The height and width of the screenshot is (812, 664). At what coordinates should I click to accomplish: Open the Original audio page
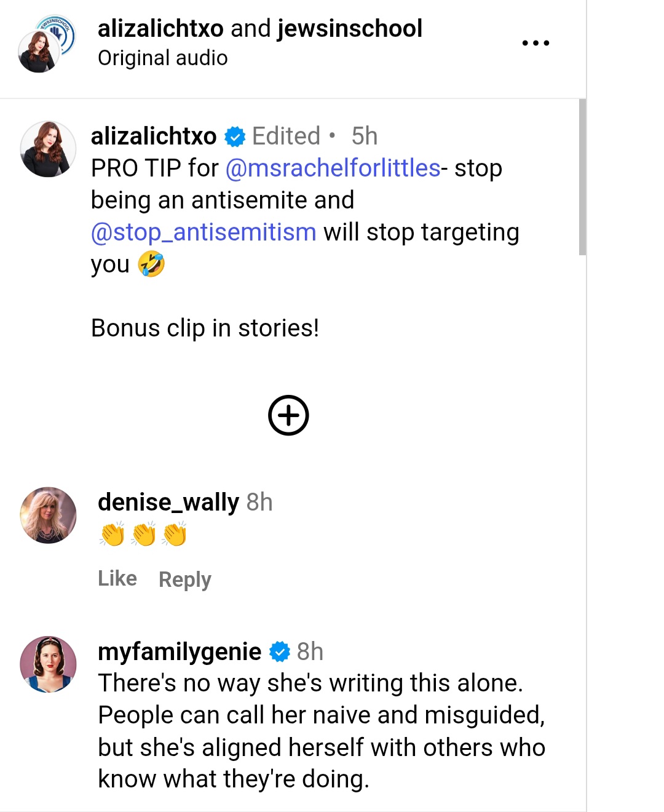pyautogui.click(x=163, y=58)
